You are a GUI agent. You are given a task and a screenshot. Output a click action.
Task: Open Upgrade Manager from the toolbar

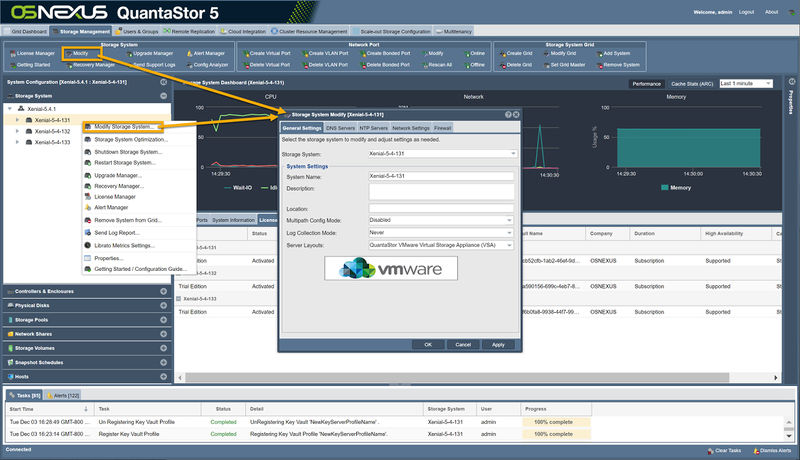tap(150, 54)
